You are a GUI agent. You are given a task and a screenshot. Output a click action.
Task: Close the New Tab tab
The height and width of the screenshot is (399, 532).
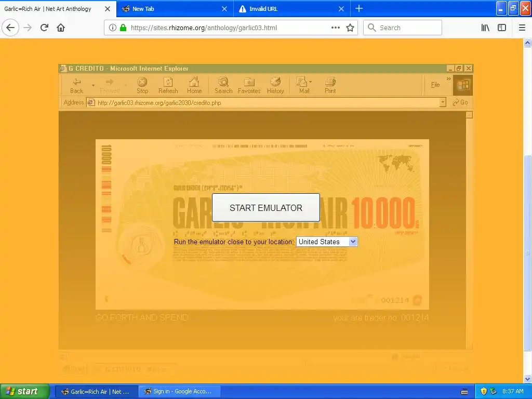pos(224,9)
